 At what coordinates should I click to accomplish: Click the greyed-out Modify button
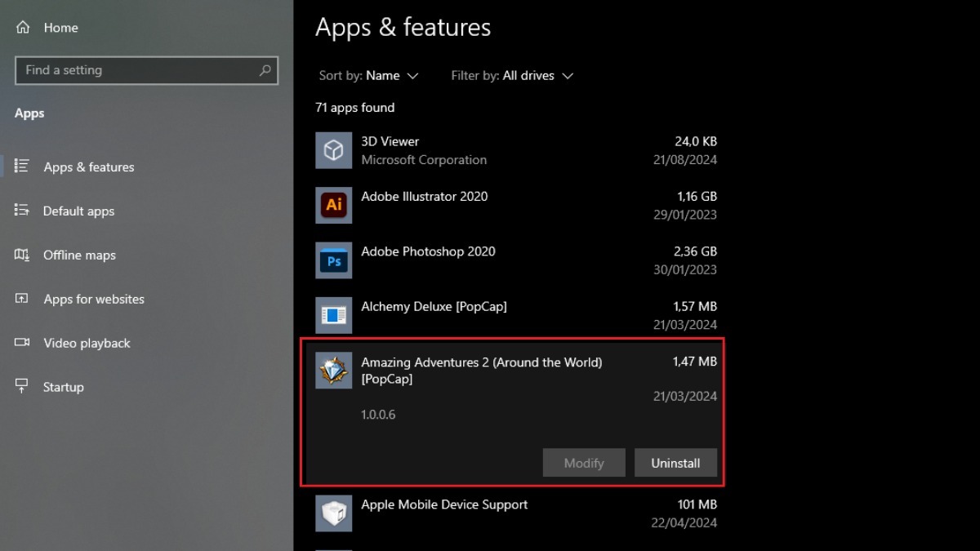pos(584,463)
